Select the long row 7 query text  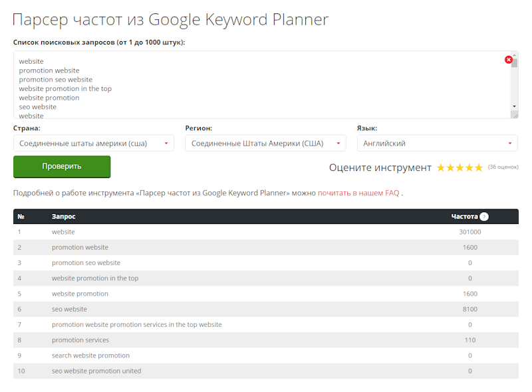coord(137,324)
